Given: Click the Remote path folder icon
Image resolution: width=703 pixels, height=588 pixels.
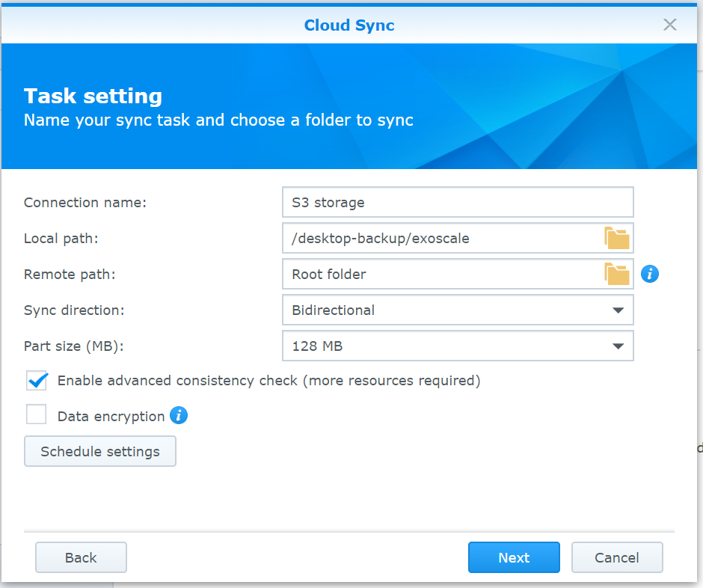Looking at the screenshot, I should point(617,275).
